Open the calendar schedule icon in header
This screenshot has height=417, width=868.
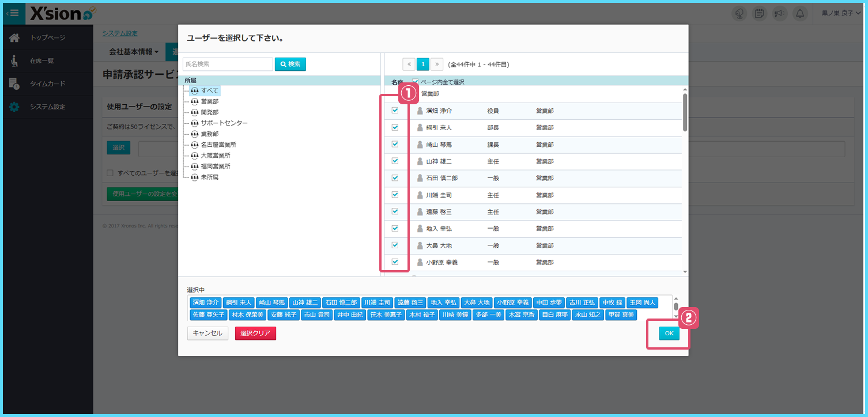point(760,13)
